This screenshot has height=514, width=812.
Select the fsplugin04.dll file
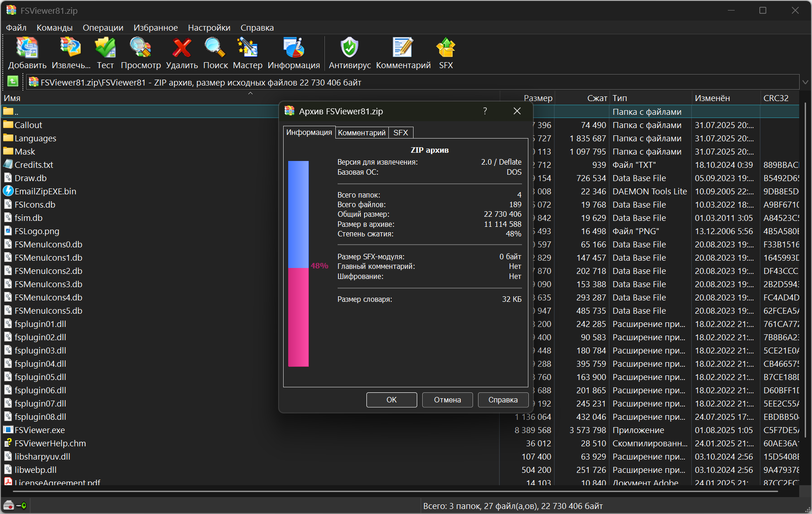[40, 364]
